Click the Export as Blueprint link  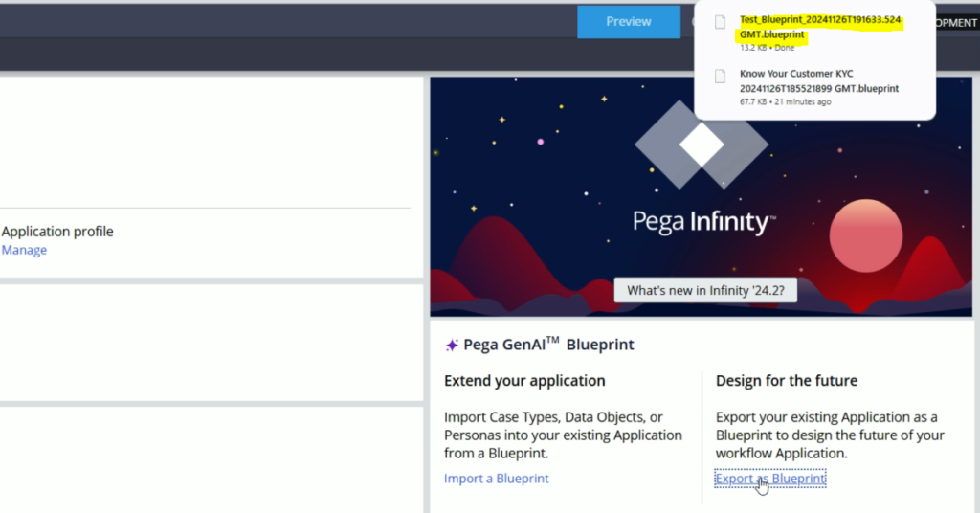[x=770, y=478]
